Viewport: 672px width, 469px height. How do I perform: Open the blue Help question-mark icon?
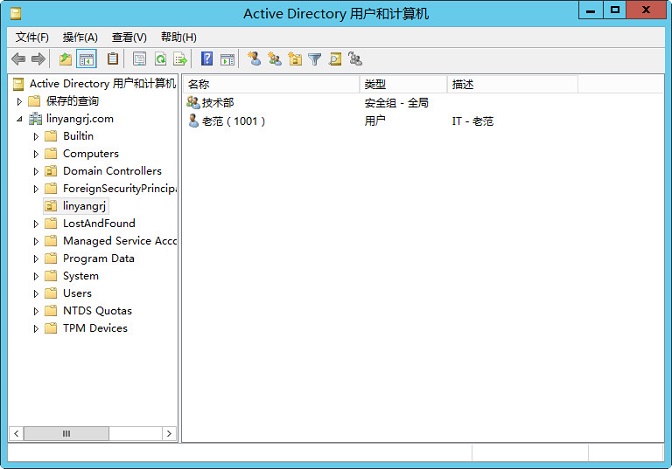click(207, 59)
